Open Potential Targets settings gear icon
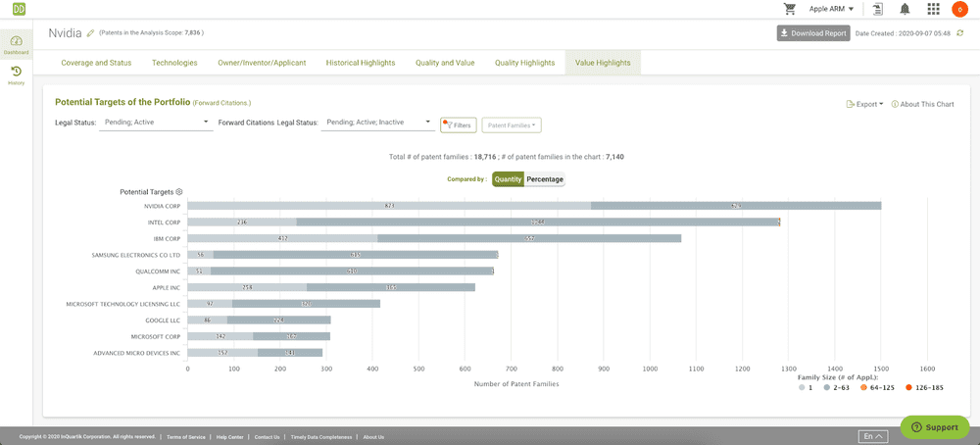This screenshot has width=980, height=445. coord(178,192)
